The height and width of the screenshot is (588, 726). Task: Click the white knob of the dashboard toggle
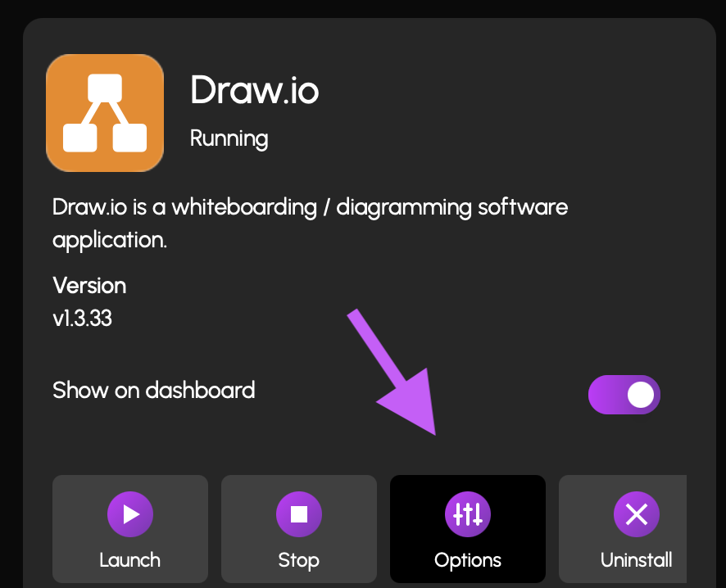(641, 395)
